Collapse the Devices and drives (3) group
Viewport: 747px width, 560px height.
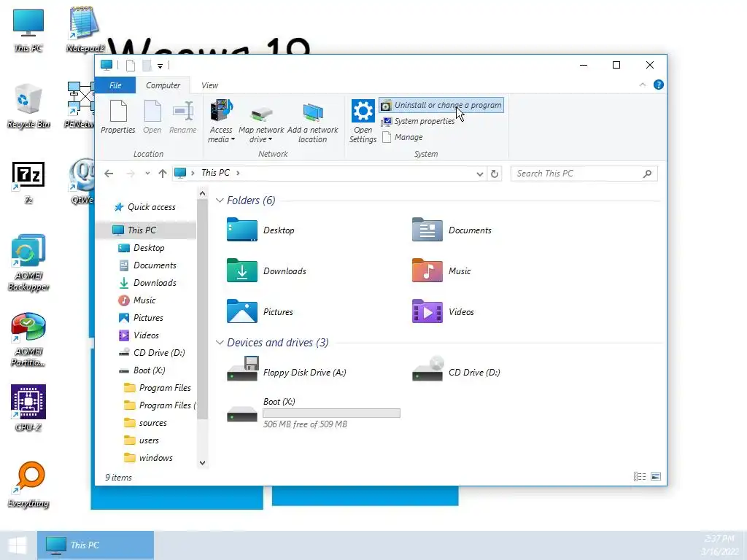pyautogui.click(x=220, y=343)
